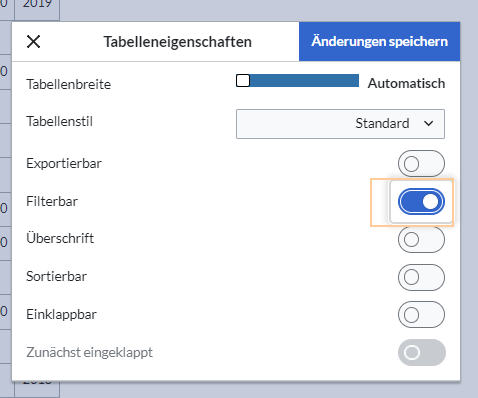
Task: Toggle Einklappbar on
Action: (421, 314)
